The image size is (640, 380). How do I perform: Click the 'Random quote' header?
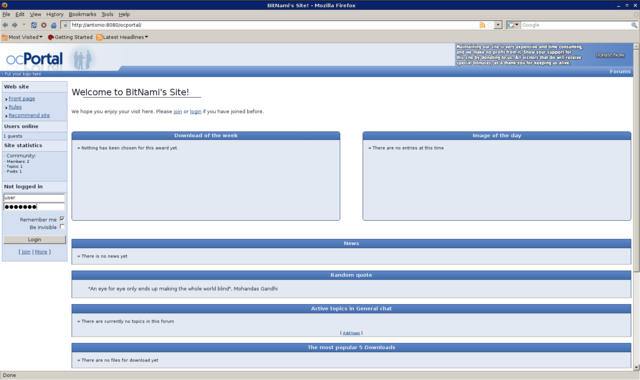pyautogui.click(x=351, y=275)
